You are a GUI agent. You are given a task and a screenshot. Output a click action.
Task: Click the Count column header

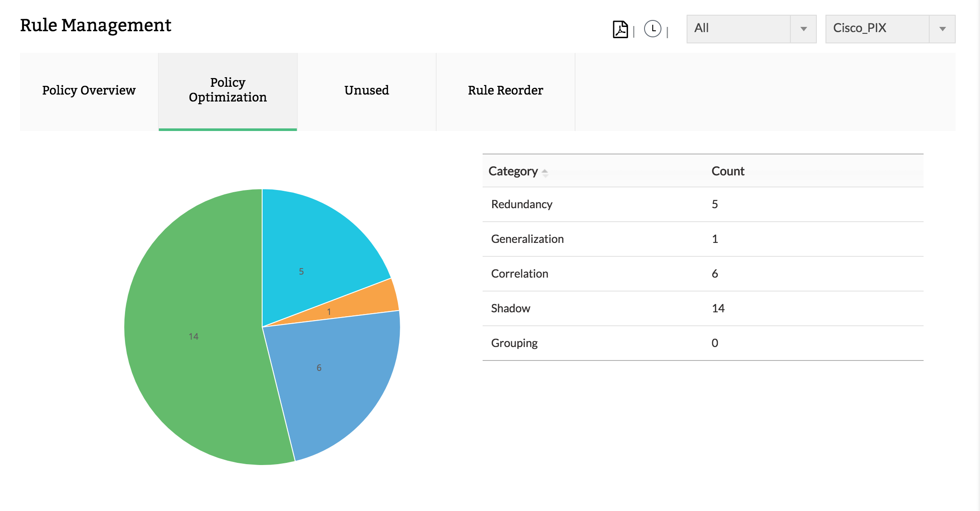click(728, 171)
